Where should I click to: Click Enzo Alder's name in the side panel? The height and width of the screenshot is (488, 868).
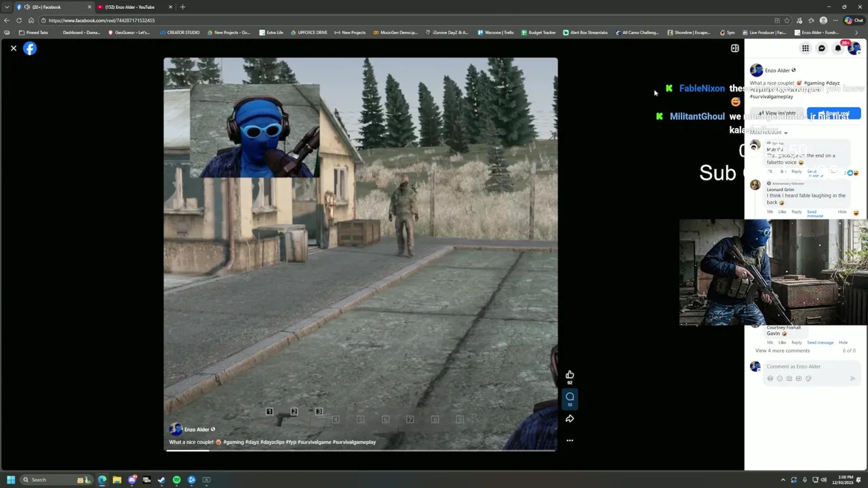777,70
